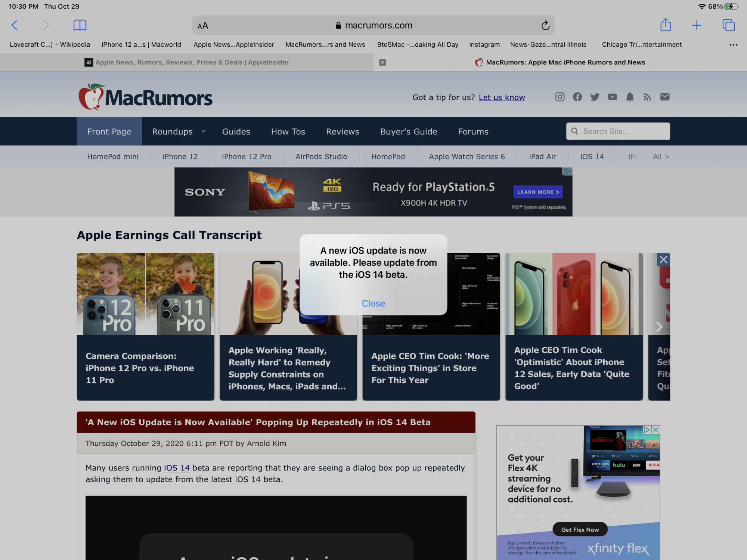Close the Xfinity flex ad
The image size is (747, 560).
[655, 430]
